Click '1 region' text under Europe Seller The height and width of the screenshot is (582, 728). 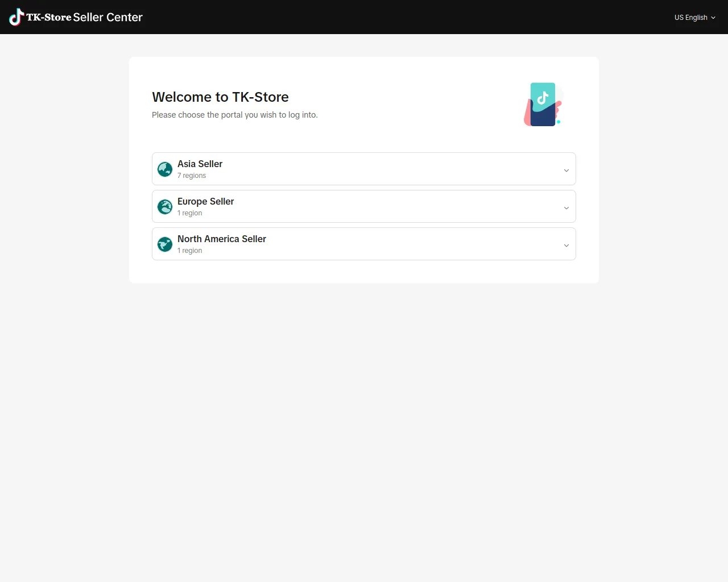tap(189, 213)
